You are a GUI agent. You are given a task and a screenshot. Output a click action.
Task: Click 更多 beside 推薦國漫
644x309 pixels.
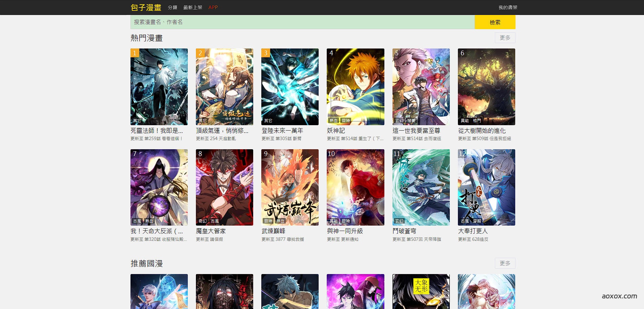point(505,263)
